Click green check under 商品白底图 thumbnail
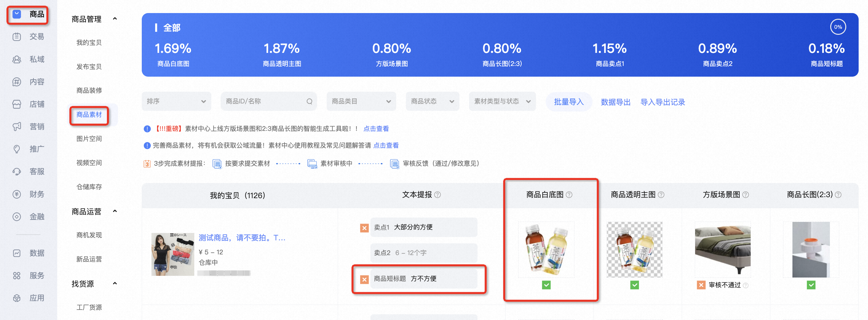This screenshot has height=320, width=868. (546, 285)
